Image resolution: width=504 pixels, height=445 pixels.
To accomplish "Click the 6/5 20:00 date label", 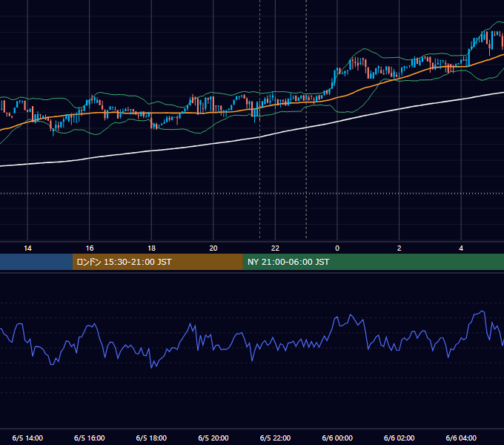I will click(x=213, y=438).
